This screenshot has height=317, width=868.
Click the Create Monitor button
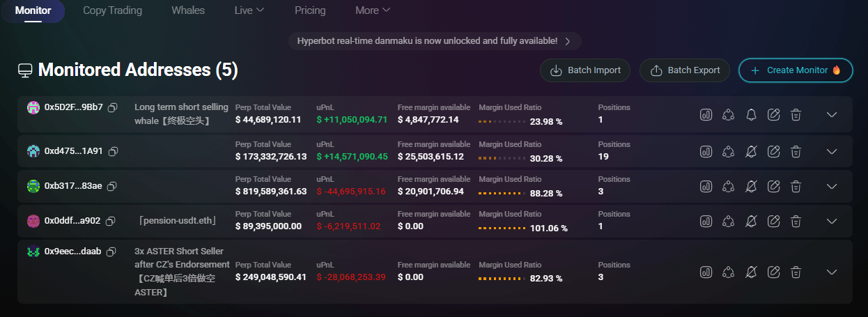796,70
